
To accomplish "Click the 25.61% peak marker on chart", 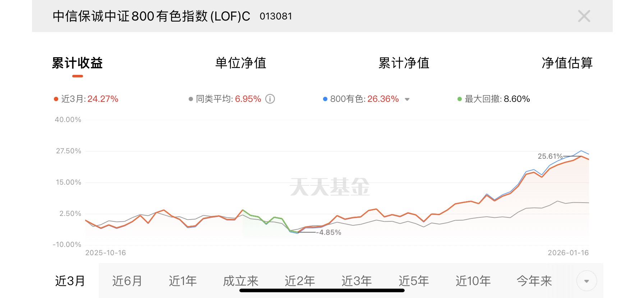I will (550, 156).
